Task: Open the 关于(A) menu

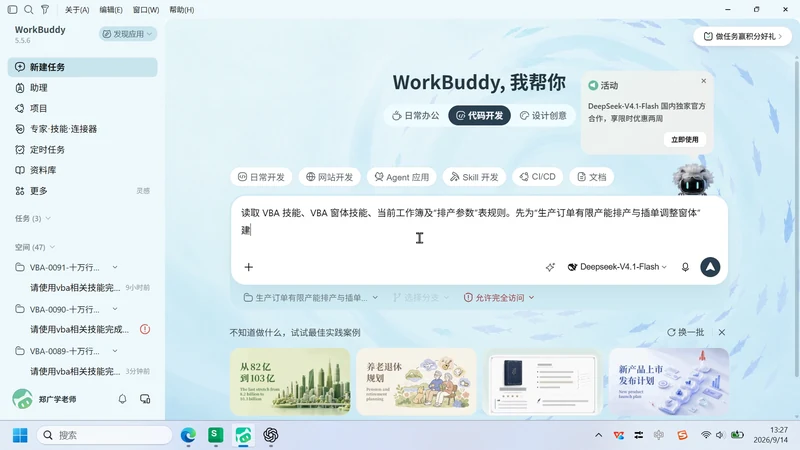Action: [77, 10]
